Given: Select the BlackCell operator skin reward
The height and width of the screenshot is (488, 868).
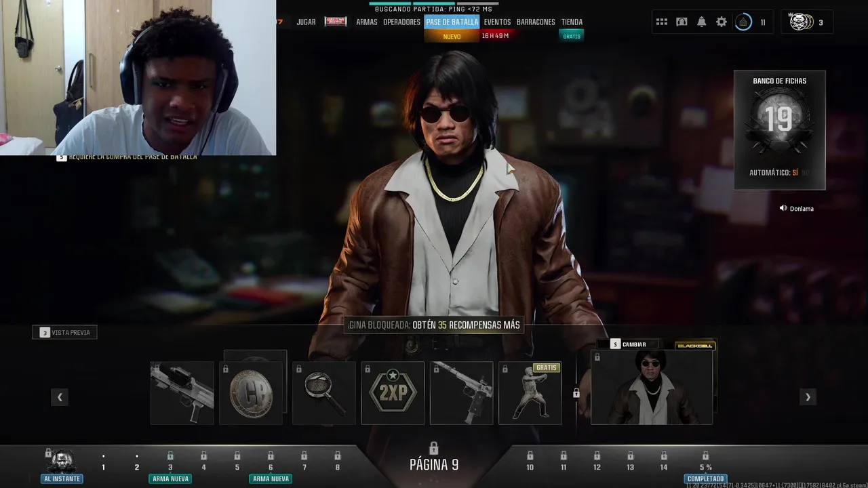Looking at the screenshot, I should click(652, 387).
